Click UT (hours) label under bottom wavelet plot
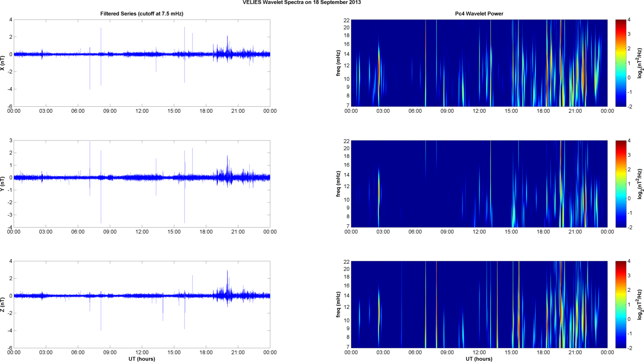Viewport: 644px width, 362px height. tap(479, 359)
